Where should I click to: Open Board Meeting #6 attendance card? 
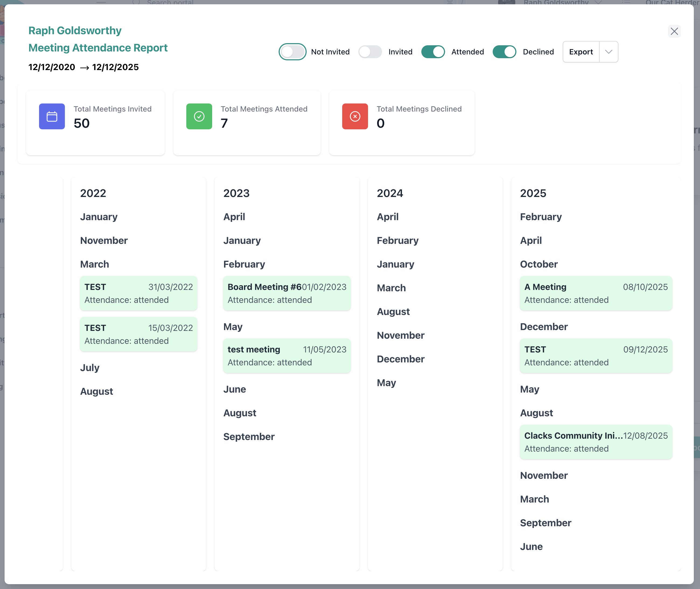[x=287, y=293]
